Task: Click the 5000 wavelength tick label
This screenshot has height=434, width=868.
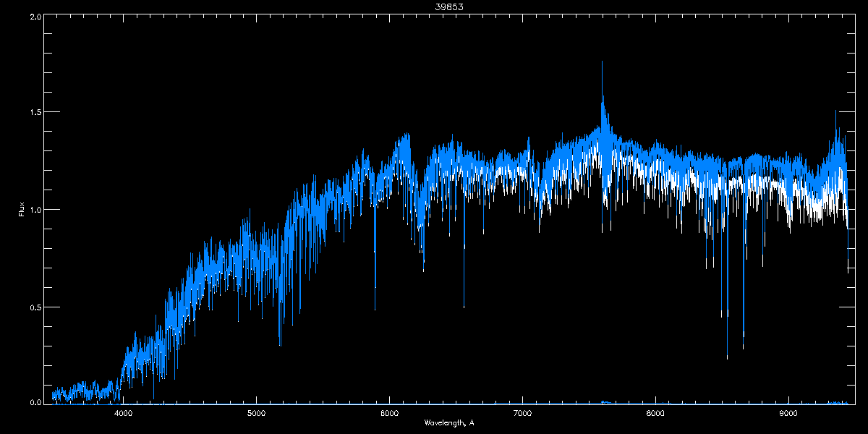Action: coord(256,414)
